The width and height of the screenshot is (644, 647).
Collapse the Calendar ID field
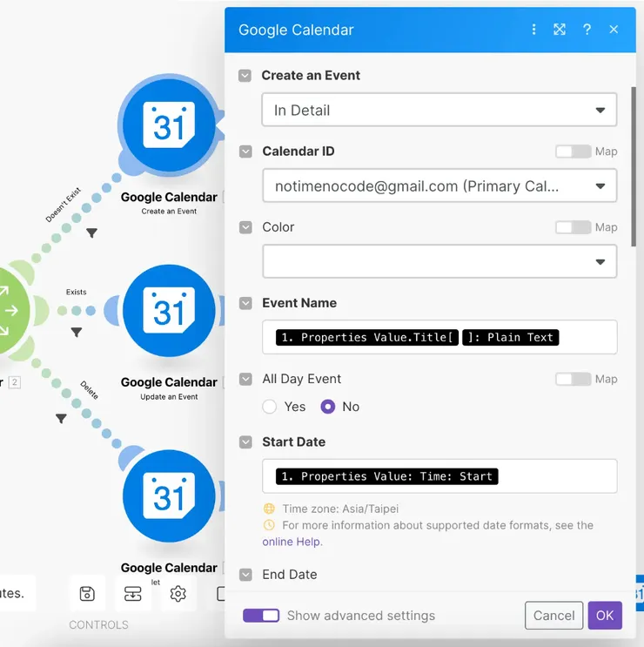245,152
